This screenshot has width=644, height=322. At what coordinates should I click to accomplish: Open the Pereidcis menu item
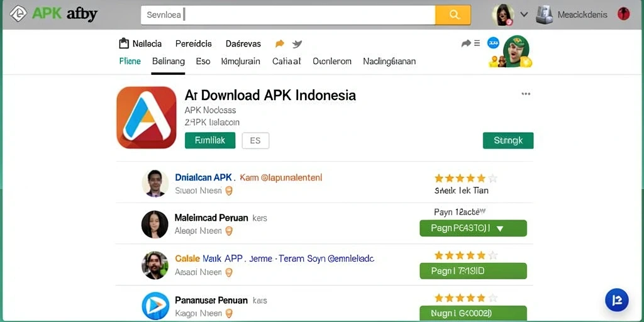pyautogui.click(x=194, y=43)
